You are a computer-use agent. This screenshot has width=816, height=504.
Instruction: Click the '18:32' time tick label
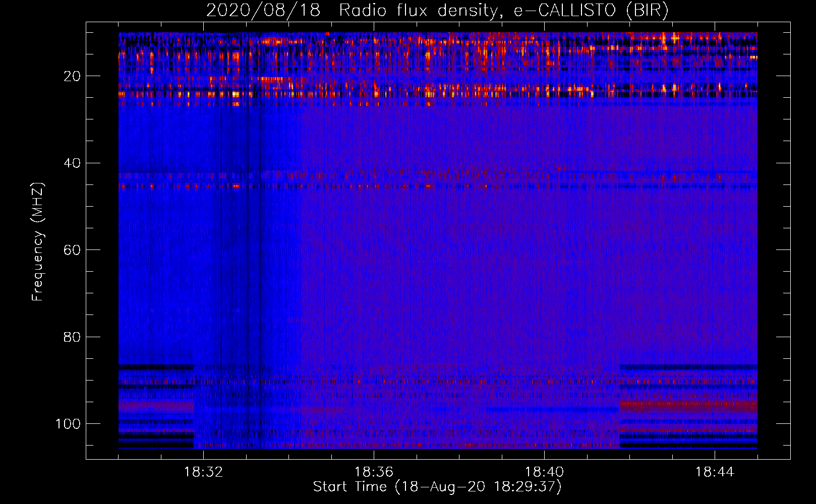[x=203, y=472]
